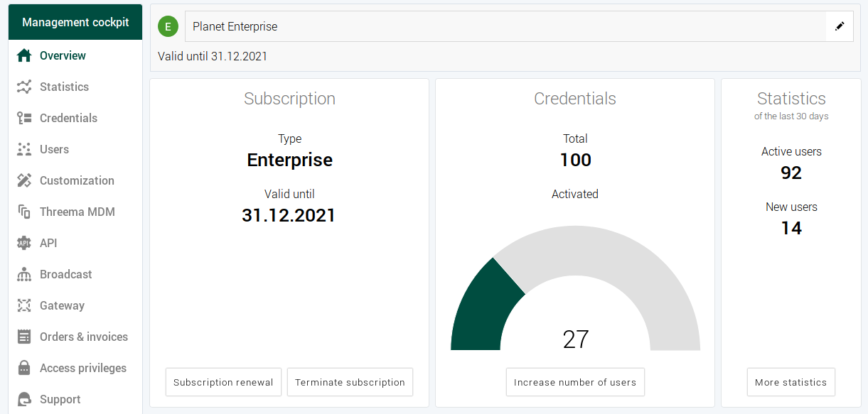The image size is (868, 414).
Task: Click 'of the last 30 days' subtitle
Action: point(791,116)
